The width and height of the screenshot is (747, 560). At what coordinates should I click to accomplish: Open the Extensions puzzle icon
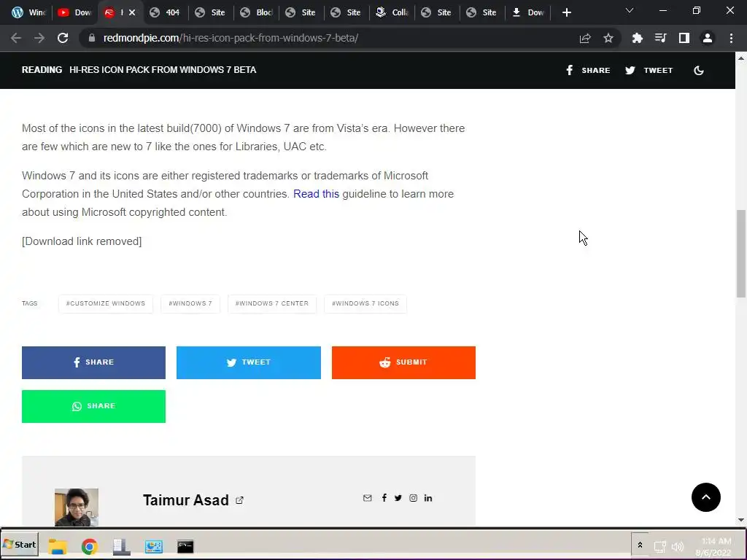click(637, 38)
